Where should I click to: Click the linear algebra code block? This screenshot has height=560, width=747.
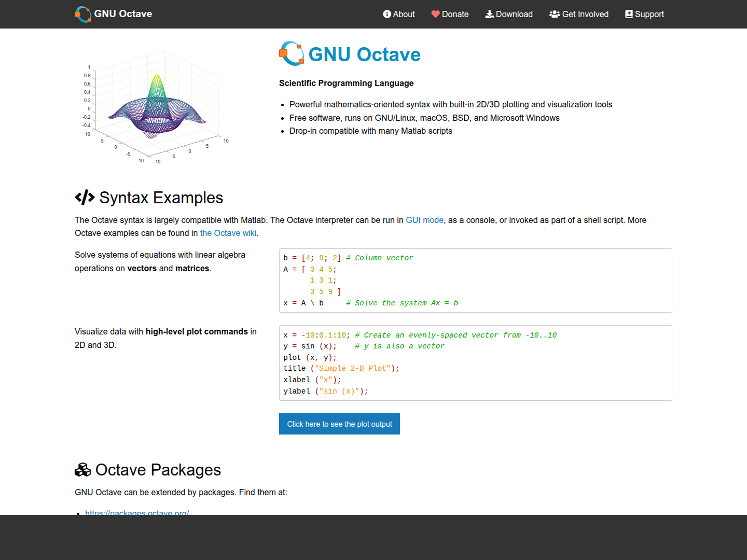(476, 281)
